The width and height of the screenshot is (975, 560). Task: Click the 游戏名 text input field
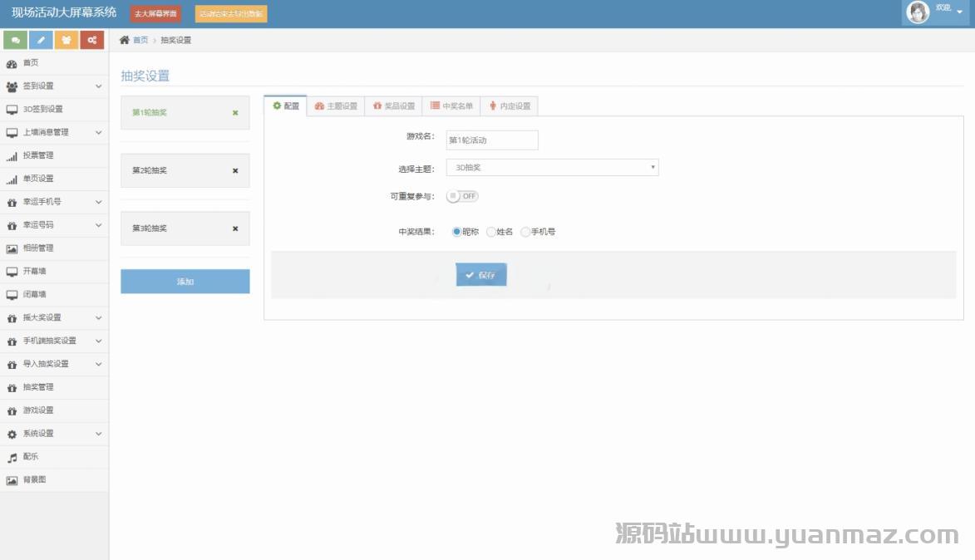coord(492,140)
